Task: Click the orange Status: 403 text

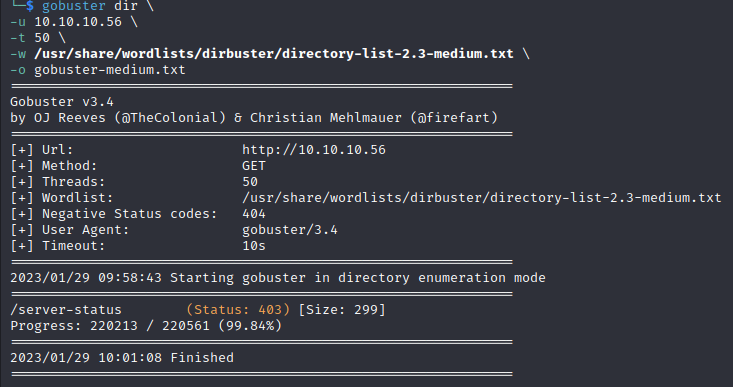Action: (238, 310)
